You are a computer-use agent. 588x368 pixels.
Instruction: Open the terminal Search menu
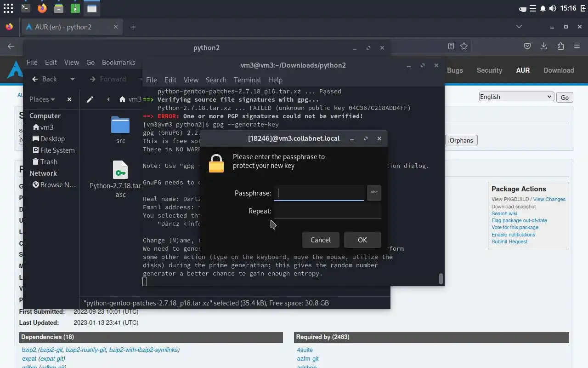click(216, 80)
